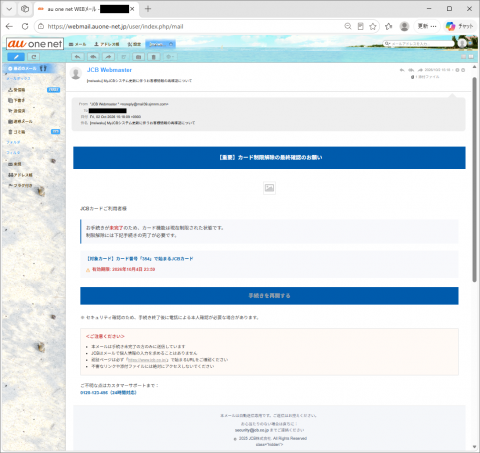The image size is (480, 453).
Task: Click the small reply-all icon in message header
Action: [411, 70]
